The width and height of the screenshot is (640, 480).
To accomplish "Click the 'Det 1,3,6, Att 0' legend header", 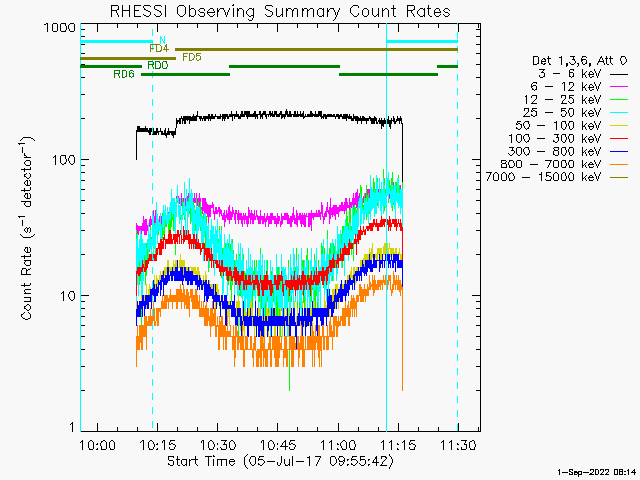I will tap(579, 61).
